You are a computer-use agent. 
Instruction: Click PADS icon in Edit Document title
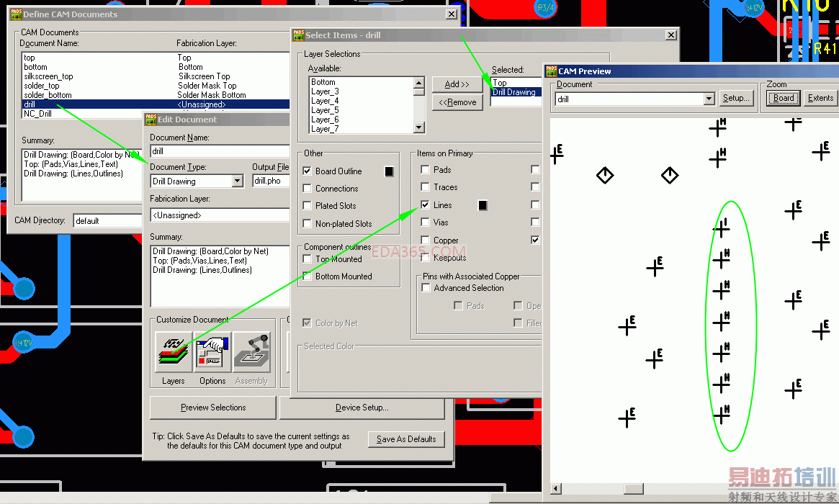[151, 120]
